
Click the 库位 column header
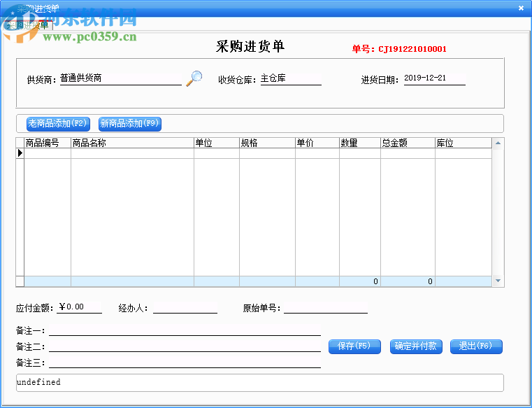[x=463, y=143]
